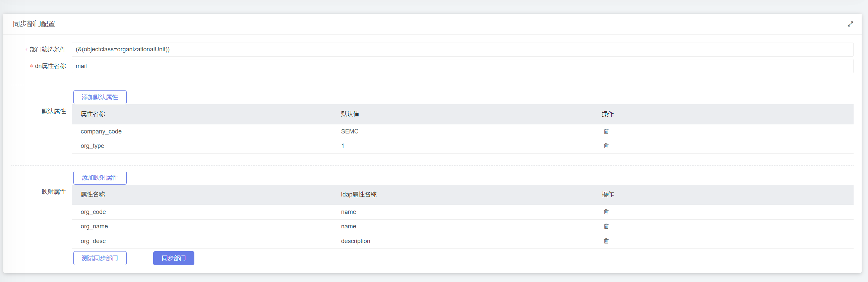The image size is (868, 282).
Task: Delete the org_code mapping row
Action: point(606,212)
